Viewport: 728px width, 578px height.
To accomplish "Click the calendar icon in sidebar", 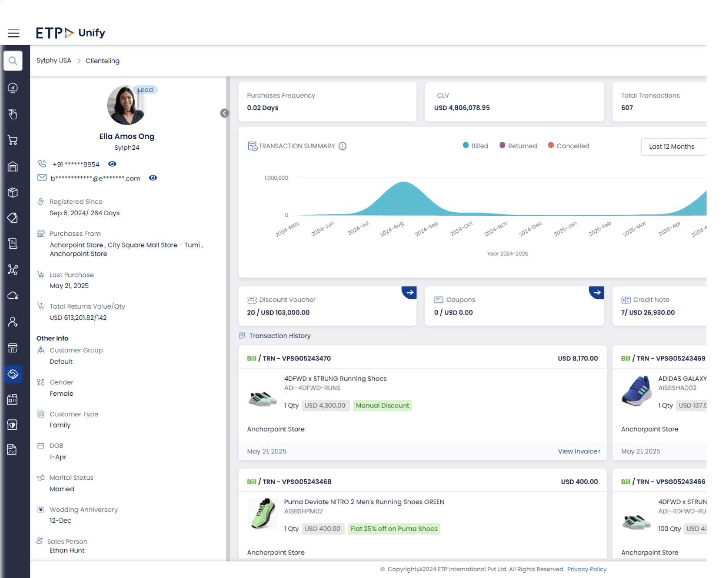I will coord(13,399).
